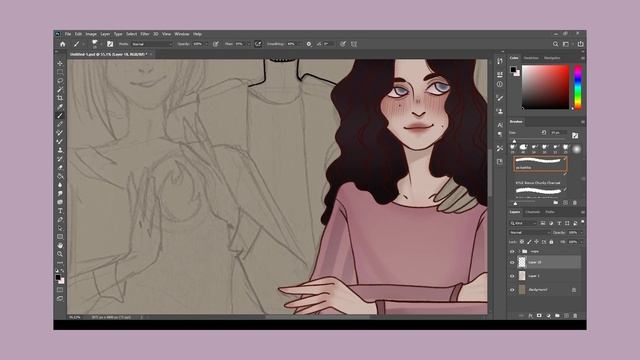
Task: Click the Share icon at top right
Action: pyautogui.click(x=580, y=44)
